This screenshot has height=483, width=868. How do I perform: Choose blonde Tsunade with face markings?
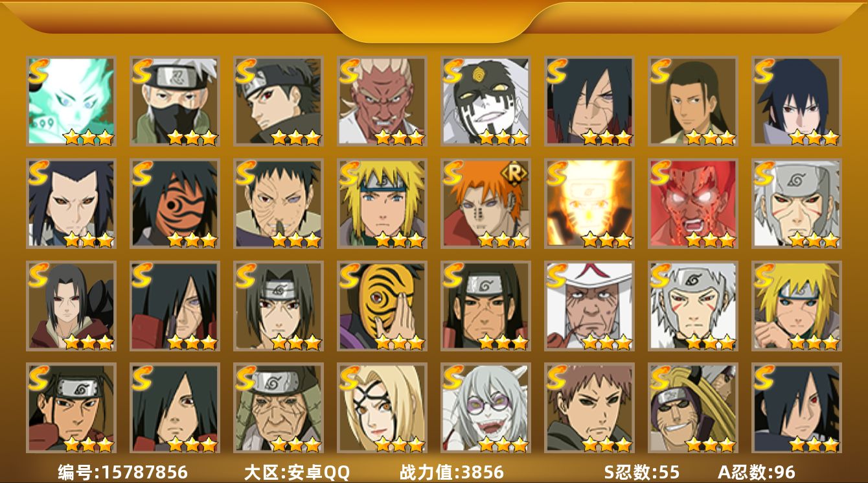tap(382, 408)
